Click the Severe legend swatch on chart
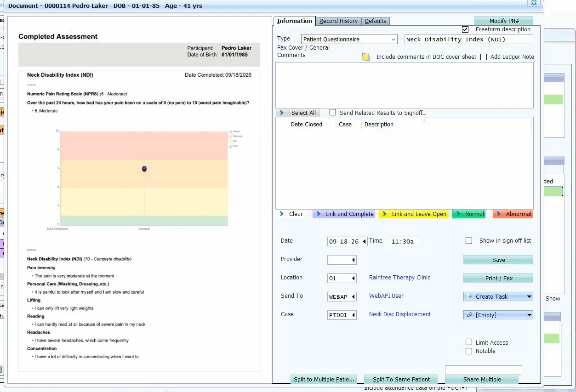 pos(230,132)
